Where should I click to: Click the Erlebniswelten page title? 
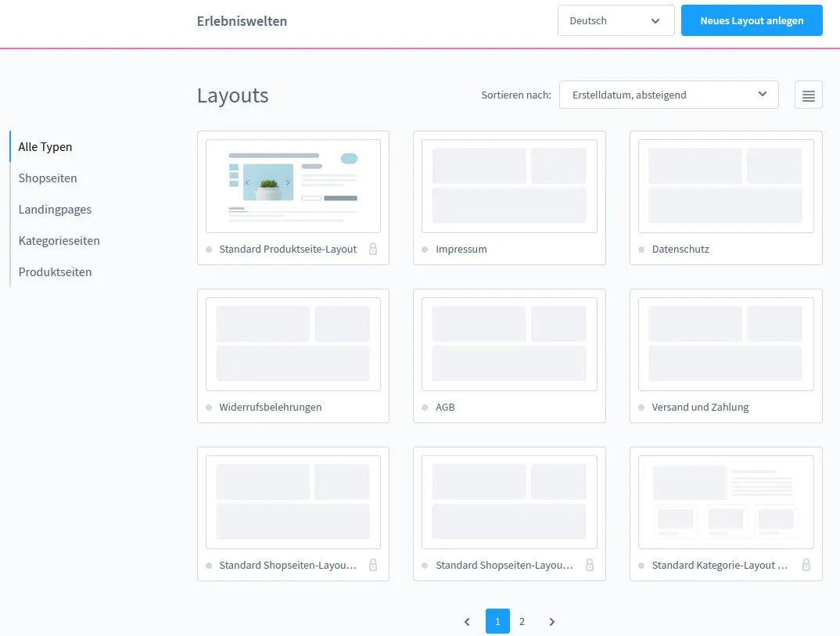(x=242, y=21)
